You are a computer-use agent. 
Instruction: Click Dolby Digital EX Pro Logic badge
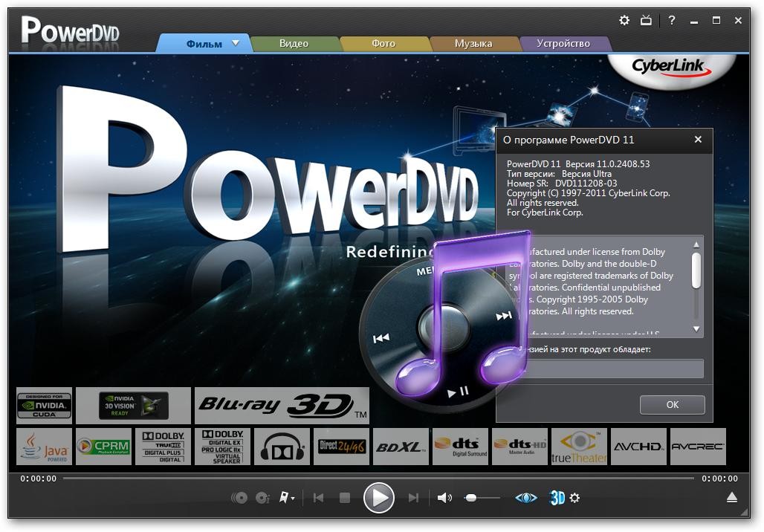pos(223,447)
